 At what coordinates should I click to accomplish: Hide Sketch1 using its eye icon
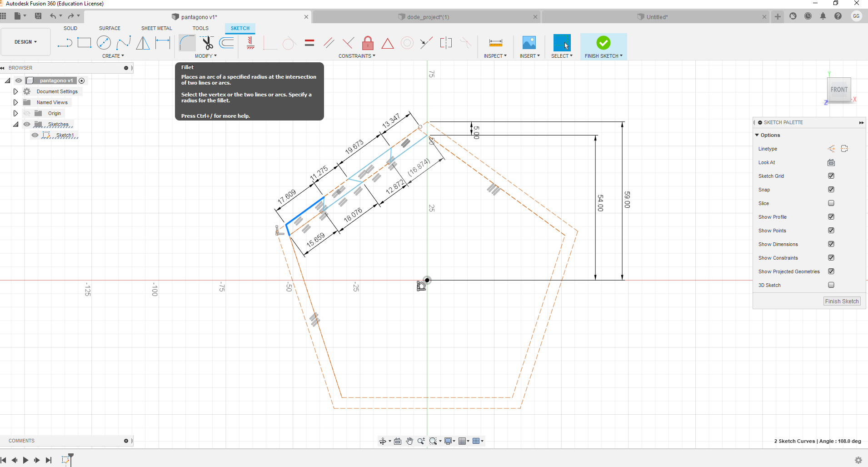[x=35, y=135]
